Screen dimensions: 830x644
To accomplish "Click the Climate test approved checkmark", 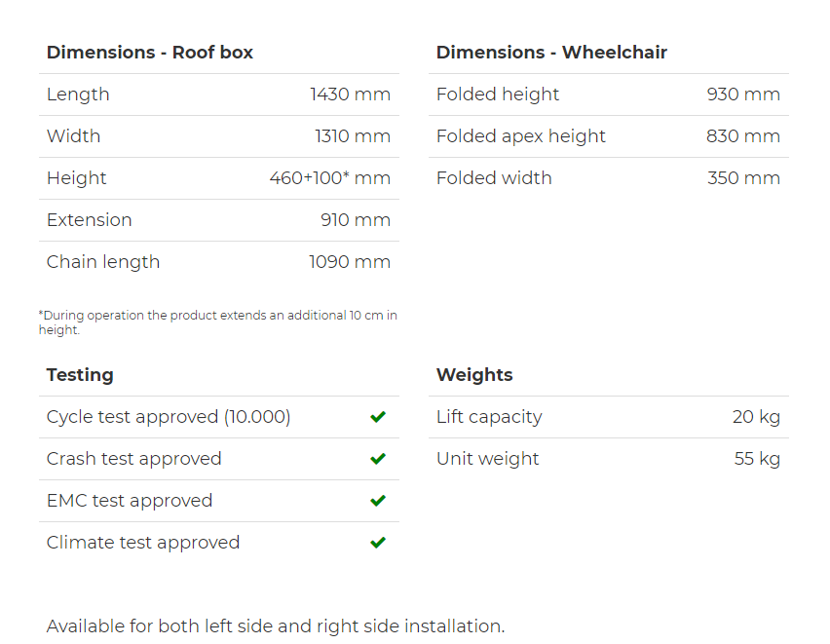I will pyautogui.click(x=378, y=543).
